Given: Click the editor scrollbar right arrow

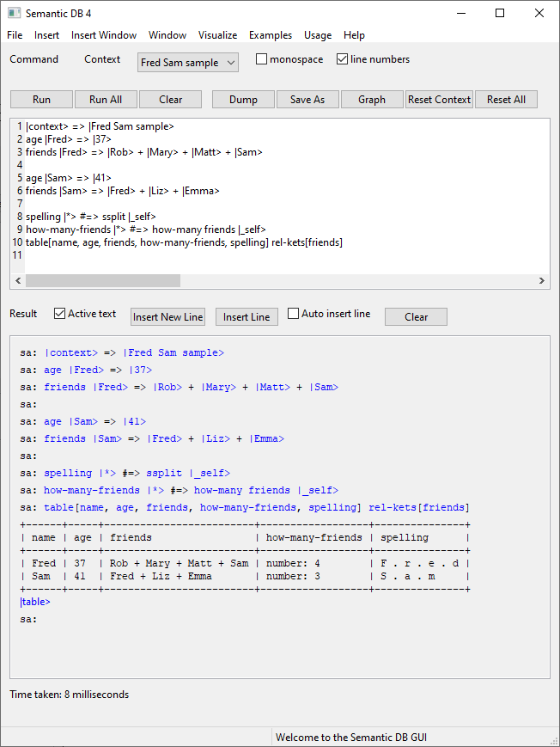Looking at the screenshot, I should point(541,280).
